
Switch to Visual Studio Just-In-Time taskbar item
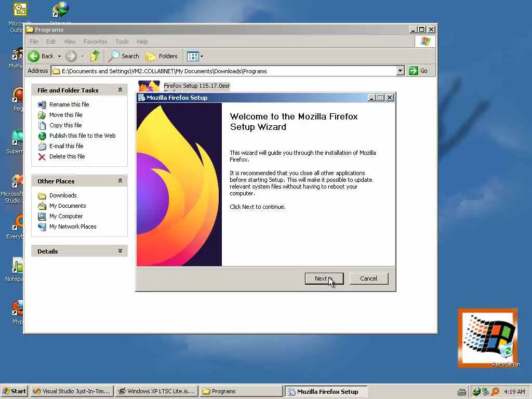click(x=72, y=391)
